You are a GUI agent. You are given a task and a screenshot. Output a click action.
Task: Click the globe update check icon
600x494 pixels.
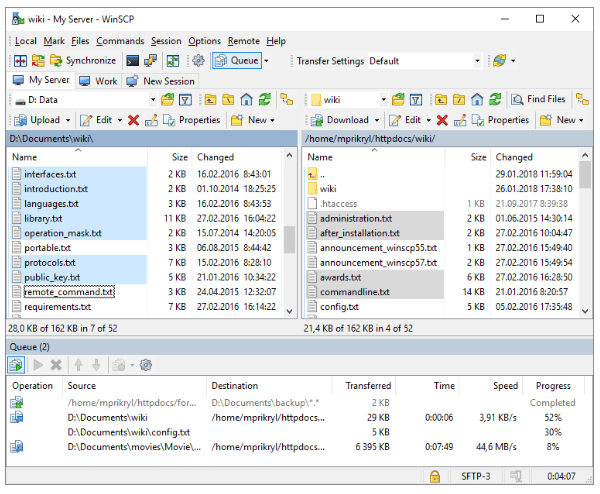(500, 60)
